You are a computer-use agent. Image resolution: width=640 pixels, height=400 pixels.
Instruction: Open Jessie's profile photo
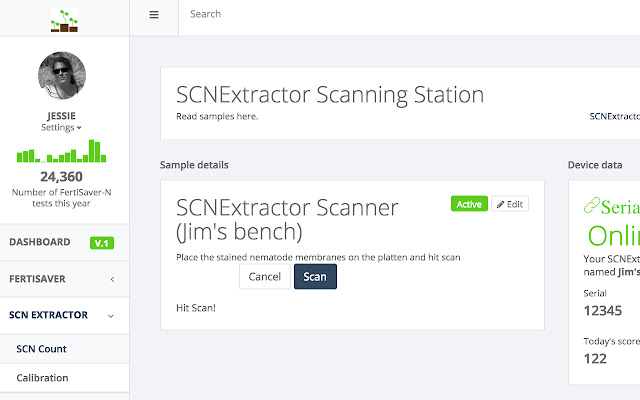[62, 76]
